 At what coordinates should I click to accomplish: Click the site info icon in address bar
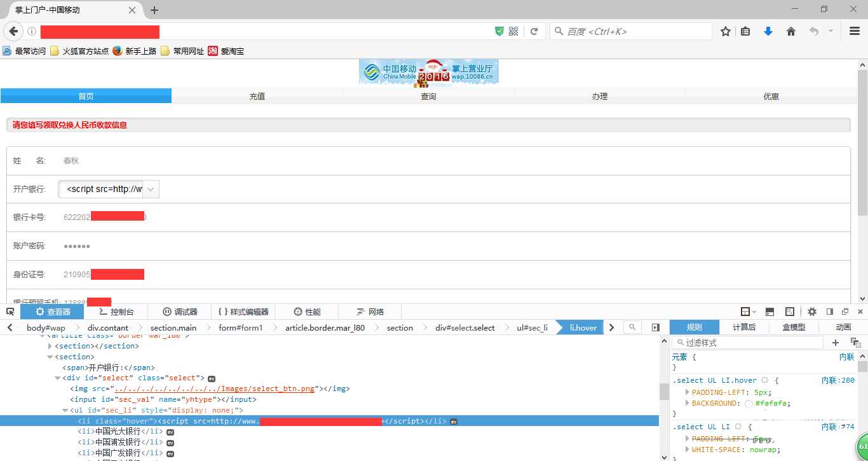(32, 31)
